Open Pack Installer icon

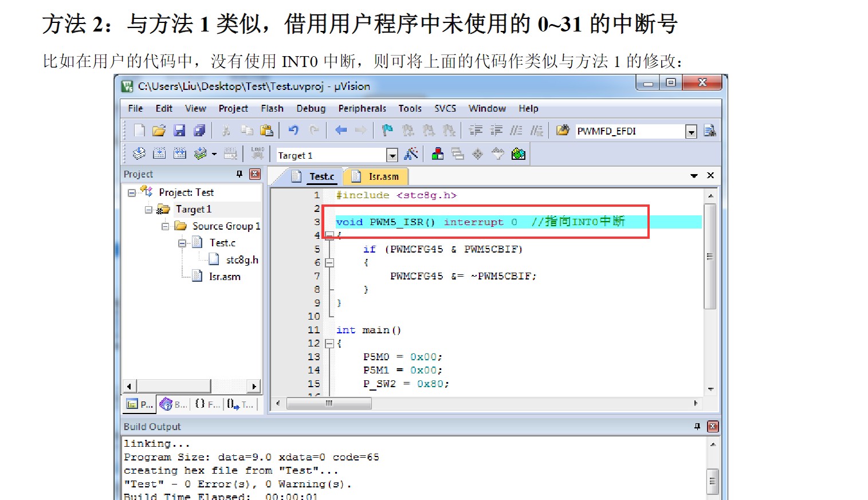(x=519, y=153)
